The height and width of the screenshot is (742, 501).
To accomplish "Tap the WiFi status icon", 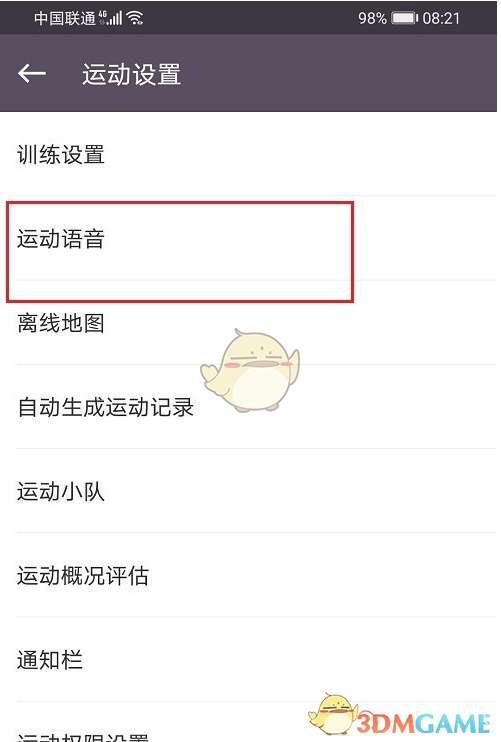I will (x=135, y=18).
